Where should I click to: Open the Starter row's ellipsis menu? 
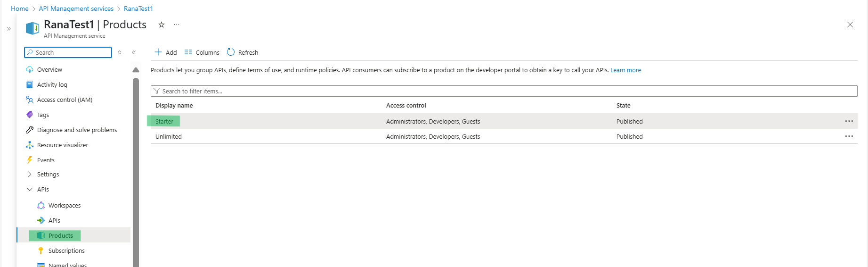pyautogui.click(x=849, y=121)
